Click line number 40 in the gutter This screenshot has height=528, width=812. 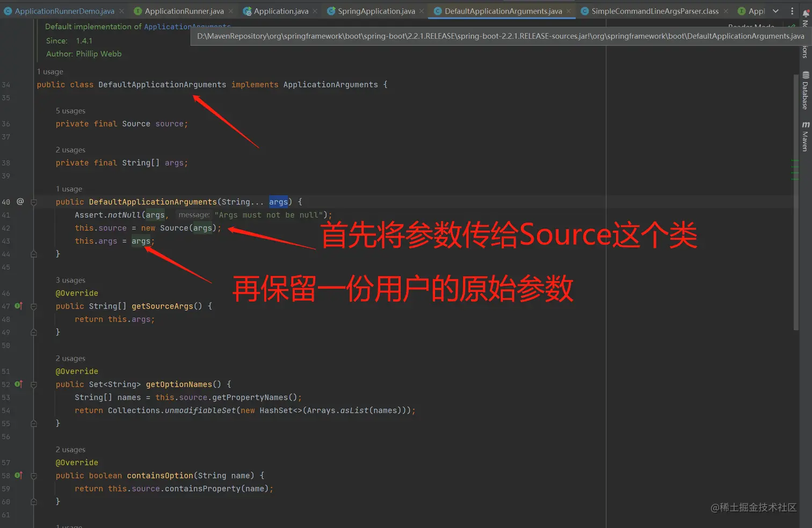[6, 201]
